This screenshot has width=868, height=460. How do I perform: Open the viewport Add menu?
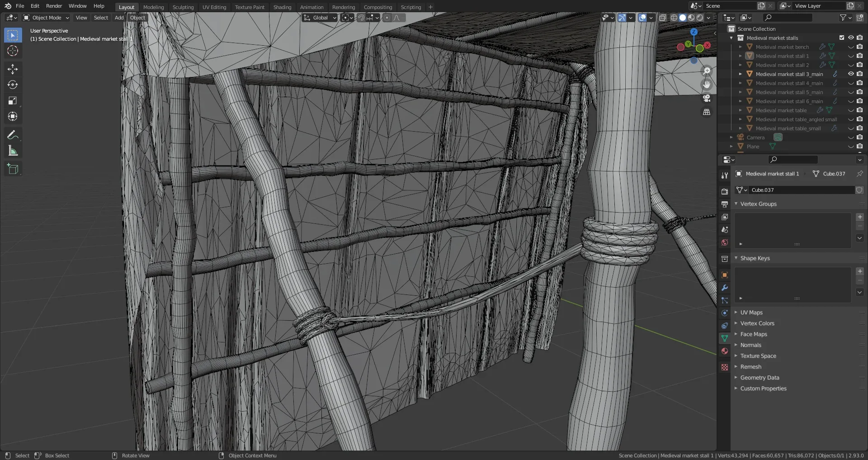[119, 18]
